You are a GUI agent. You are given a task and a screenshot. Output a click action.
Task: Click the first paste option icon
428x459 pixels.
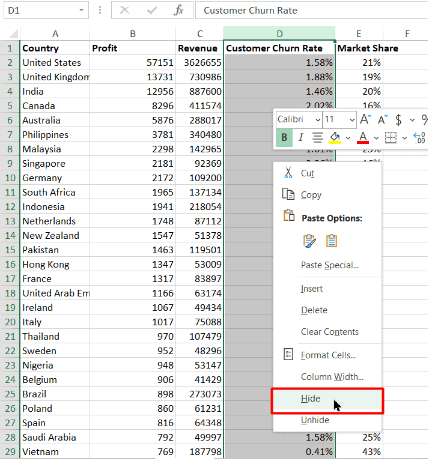coord(309,241)
